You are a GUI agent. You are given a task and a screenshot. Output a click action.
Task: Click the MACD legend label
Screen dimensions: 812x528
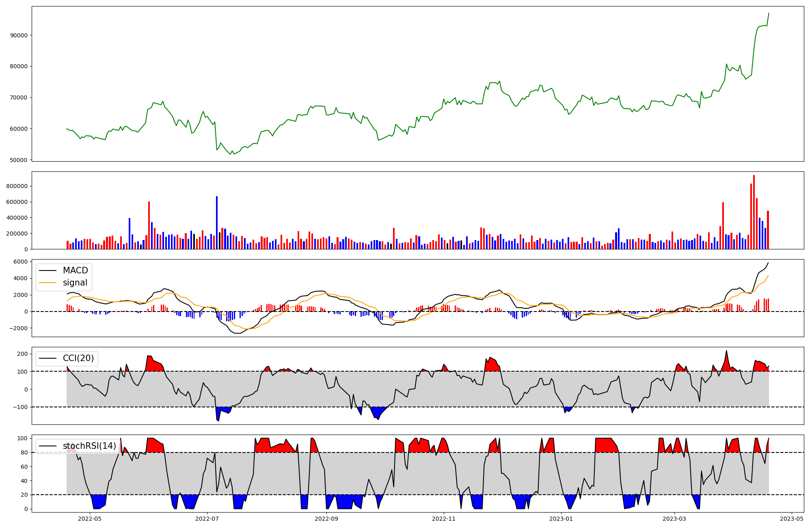click(x=75, y=270)
